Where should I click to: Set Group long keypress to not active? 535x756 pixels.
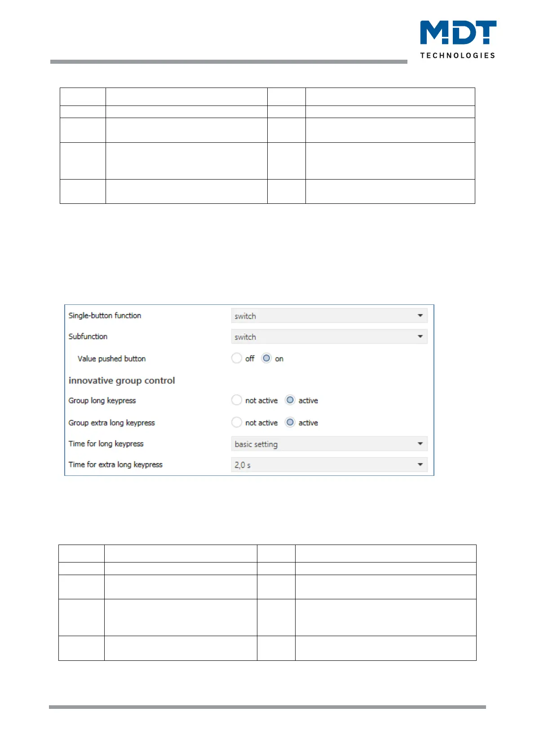tap(237, 400)
